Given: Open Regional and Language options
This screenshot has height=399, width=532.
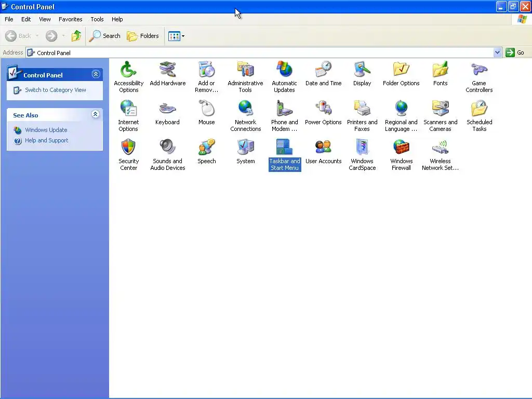Looking at the screenshot, I should tap(401, 116).
